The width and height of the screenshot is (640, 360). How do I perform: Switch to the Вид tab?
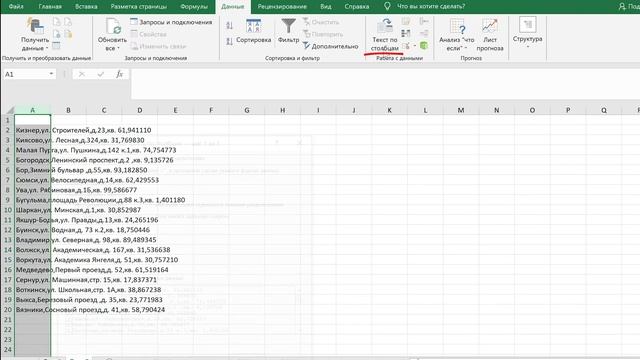click(x=325, y=7)
